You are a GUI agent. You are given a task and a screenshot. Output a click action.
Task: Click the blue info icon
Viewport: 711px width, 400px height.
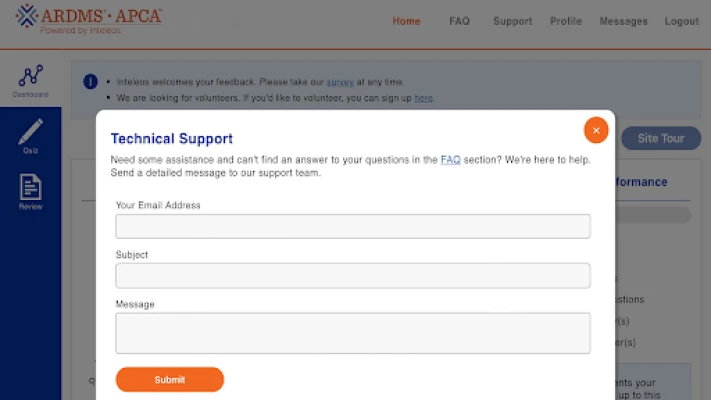[90, 82]
